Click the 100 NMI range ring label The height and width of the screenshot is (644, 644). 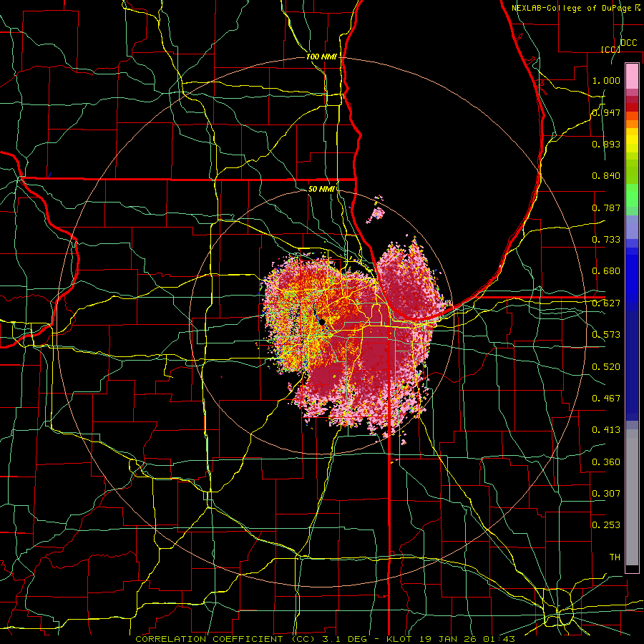pyautogui.click(x=321, y=57)
